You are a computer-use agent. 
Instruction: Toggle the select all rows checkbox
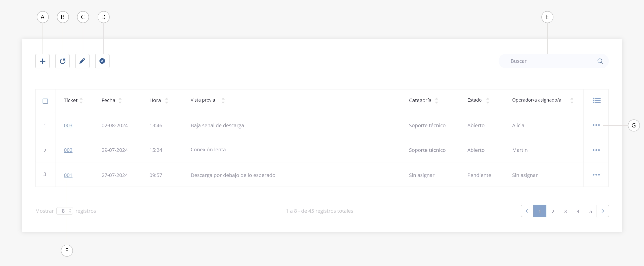(45, 101)
